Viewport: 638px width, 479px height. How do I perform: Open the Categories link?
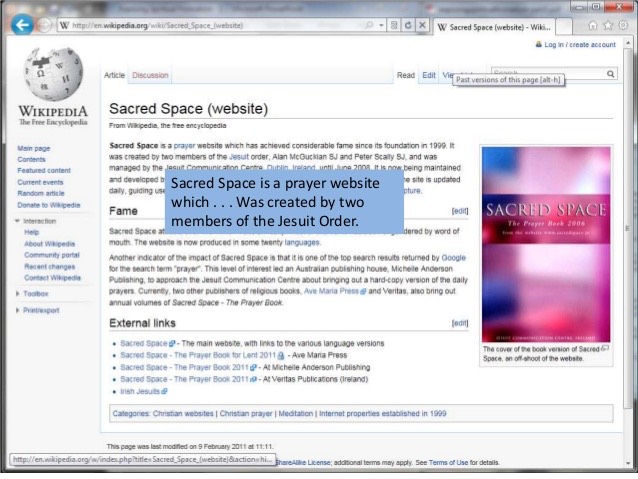pyautogui.click(x=130, y=414)
